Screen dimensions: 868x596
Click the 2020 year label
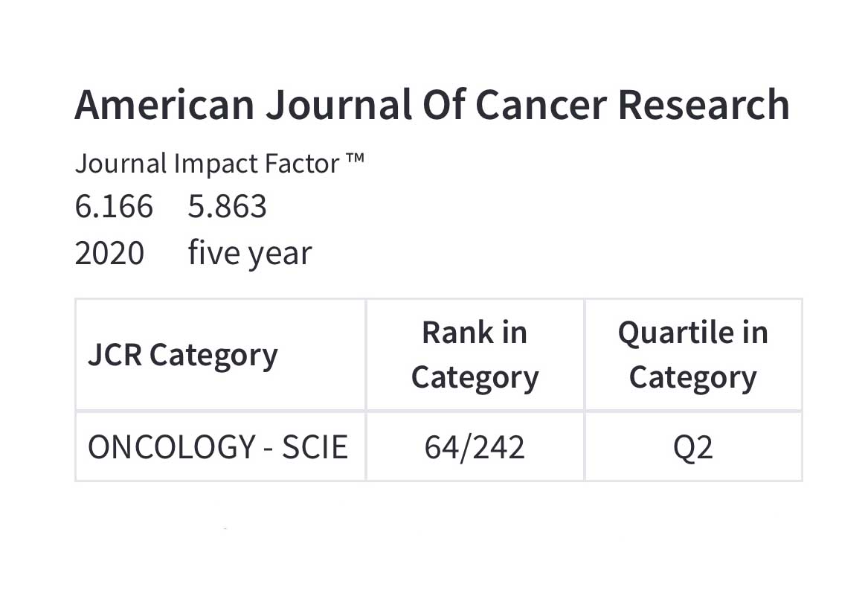pyautogui.click(x=109, y=254)
